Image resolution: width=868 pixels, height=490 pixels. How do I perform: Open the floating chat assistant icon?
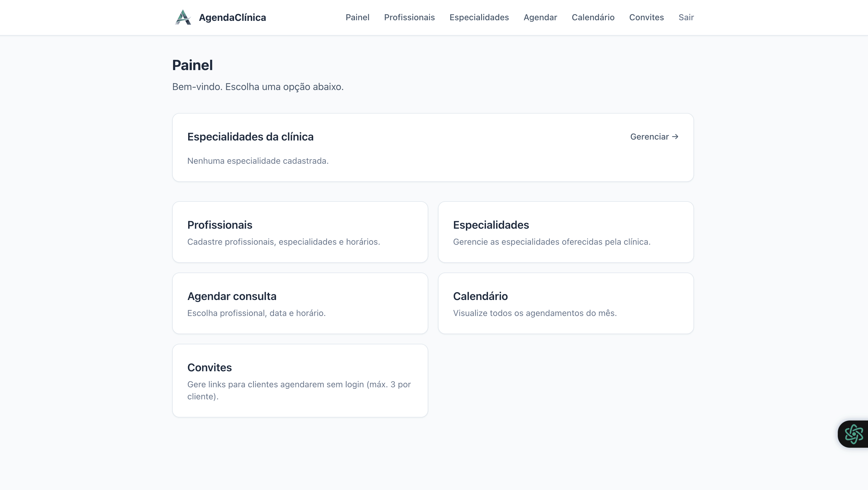[x=854, y=434]
